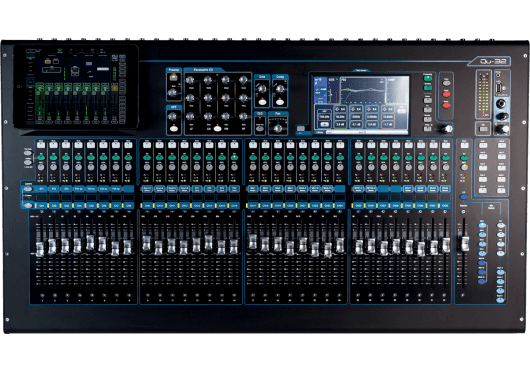
Task: Mute channel 1 with its white Mute key
Action: tap(41, 145)
